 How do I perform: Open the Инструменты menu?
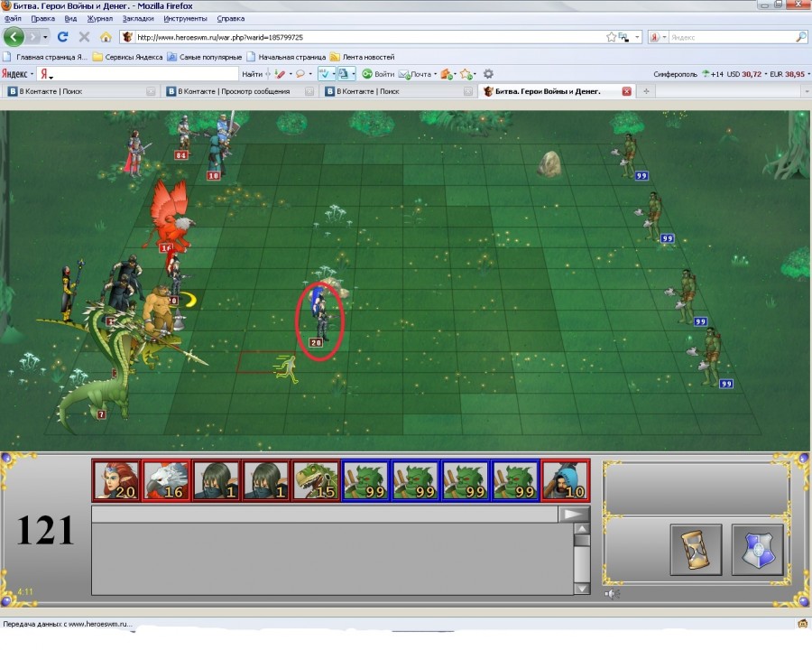[x=185, y=18]
